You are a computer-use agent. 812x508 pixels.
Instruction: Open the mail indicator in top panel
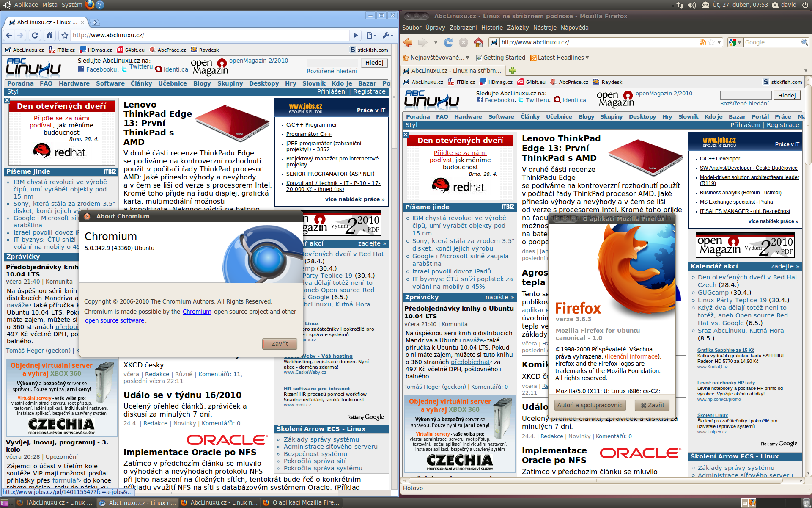pos(705,5)
